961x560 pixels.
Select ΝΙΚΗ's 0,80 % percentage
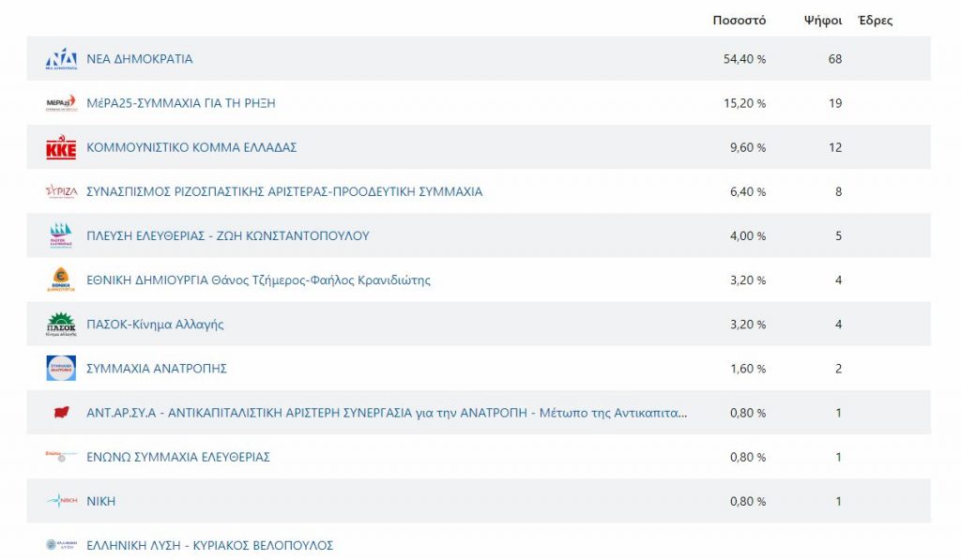click(748, 501)
